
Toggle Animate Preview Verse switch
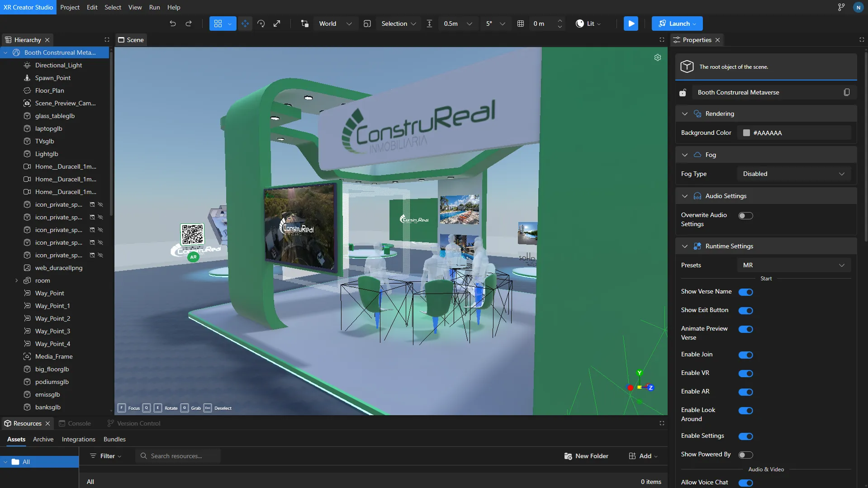(x=745, y=329)
